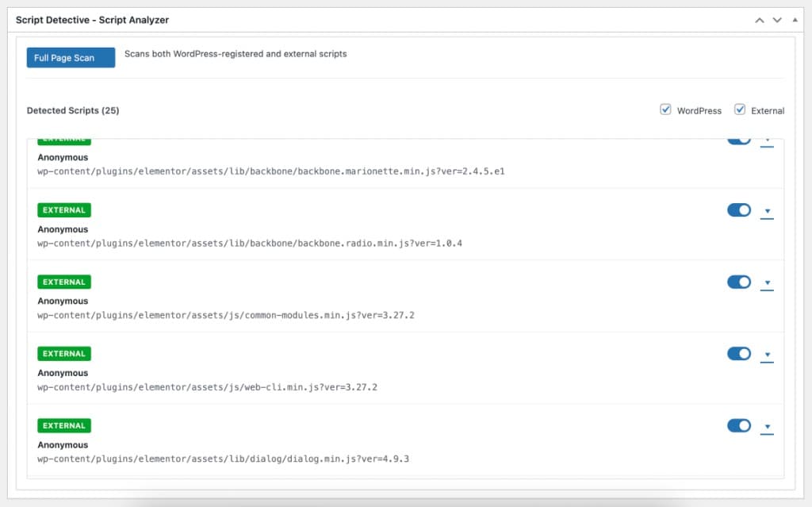Click the Full Page Scan button
The width and height of the screenshot is (812, 507).
click(71, 58)
